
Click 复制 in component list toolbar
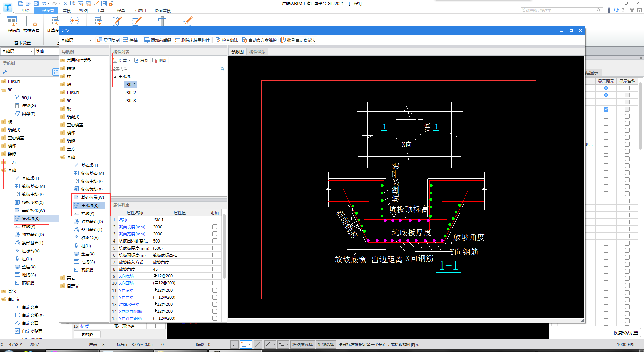[x=141, y=60]
